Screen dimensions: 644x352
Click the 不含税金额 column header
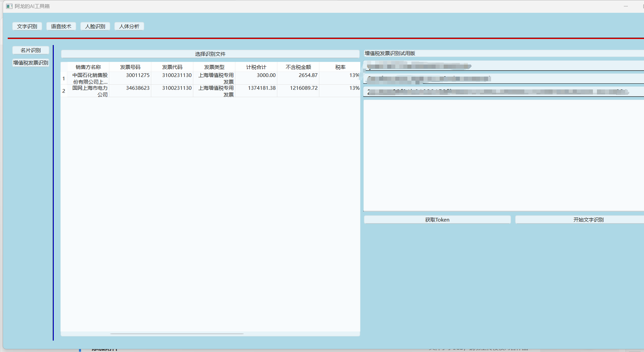[298, 67]
